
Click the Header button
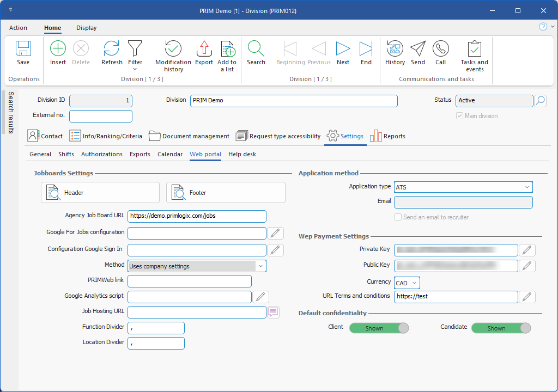click(100, 193)
